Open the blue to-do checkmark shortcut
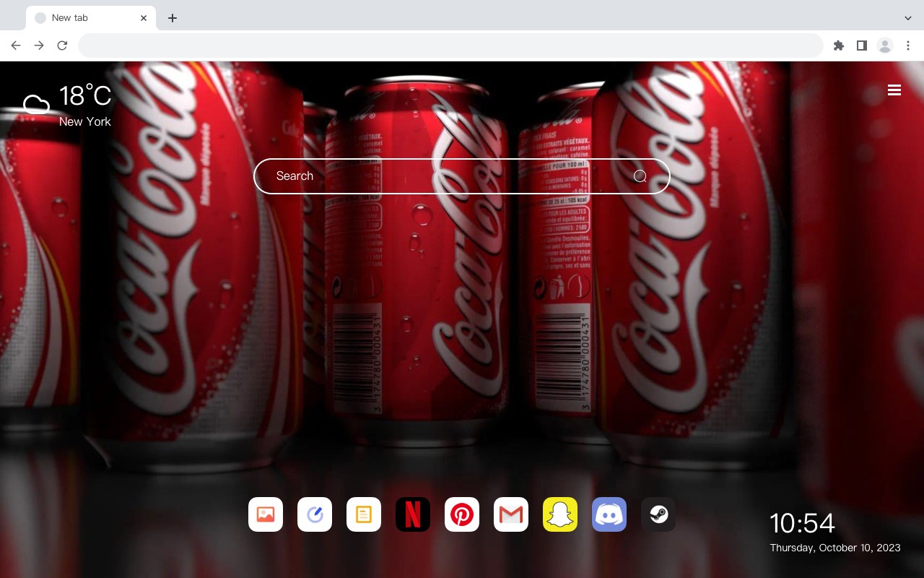Screen dimensions: 924x578 click(x=315, y=514)
